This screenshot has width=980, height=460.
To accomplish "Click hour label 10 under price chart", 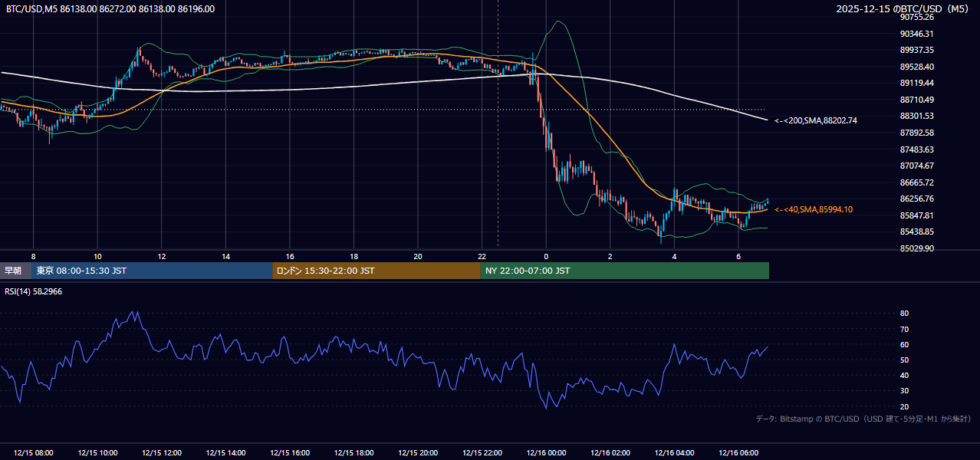I will (97, 256).
